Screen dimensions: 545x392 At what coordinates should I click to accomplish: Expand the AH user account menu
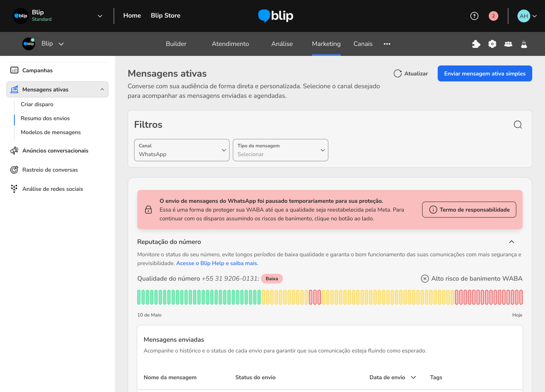[x=527, y=16]
